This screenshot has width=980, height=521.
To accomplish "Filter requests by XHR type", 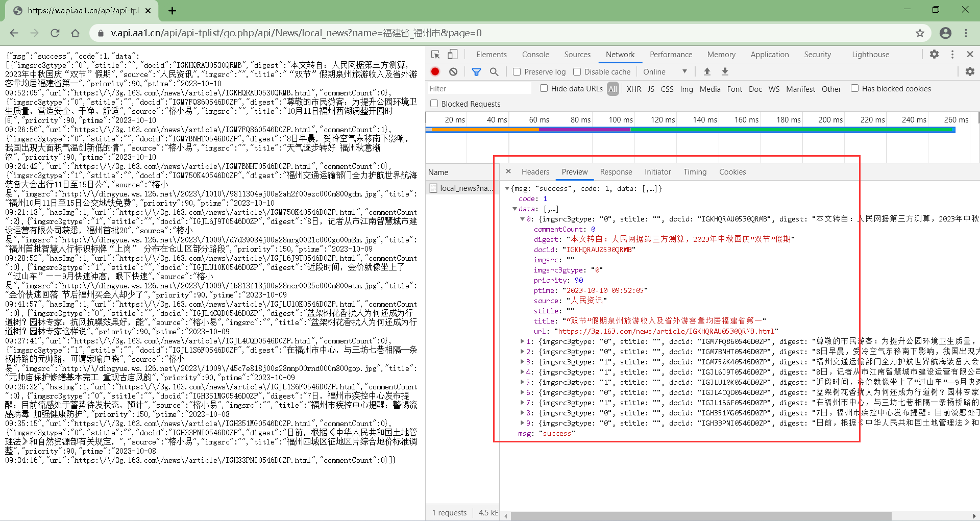I will (633, 89).
